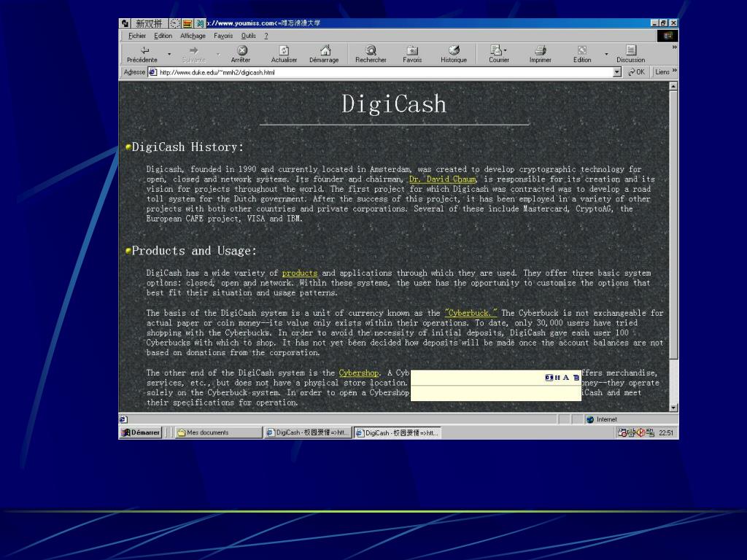This screenshot has height=560, width=747.
Task: Open the Favoris toolbar panel
Action: click(x=412, y=54)
